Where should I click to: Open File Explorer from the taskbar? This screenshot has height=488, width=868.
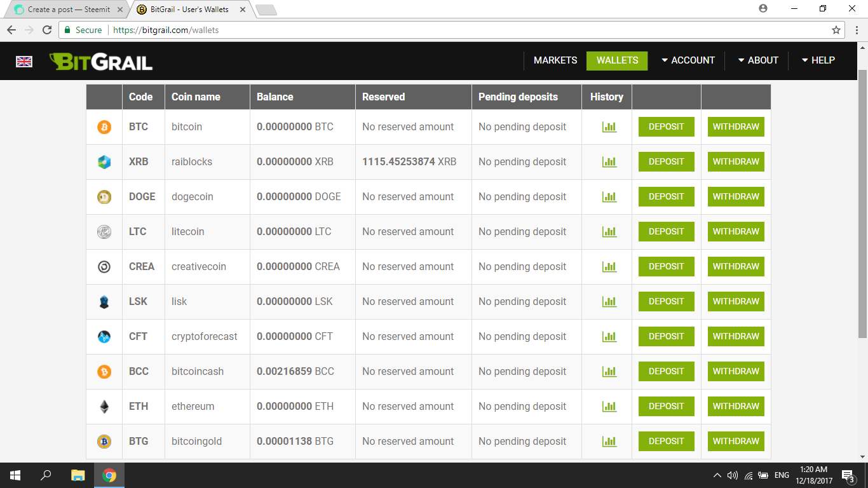(78, 475)
